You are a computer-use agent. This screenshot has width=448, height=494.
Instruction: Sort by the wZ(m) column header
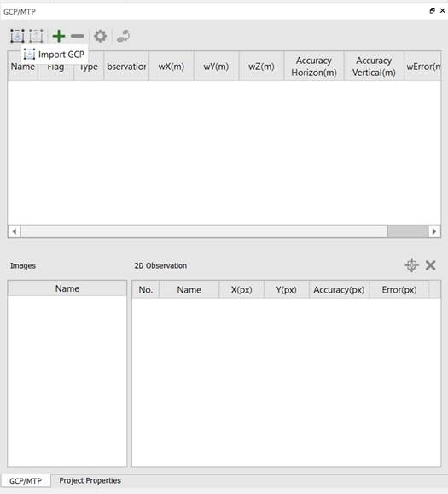tap(261, 67)
